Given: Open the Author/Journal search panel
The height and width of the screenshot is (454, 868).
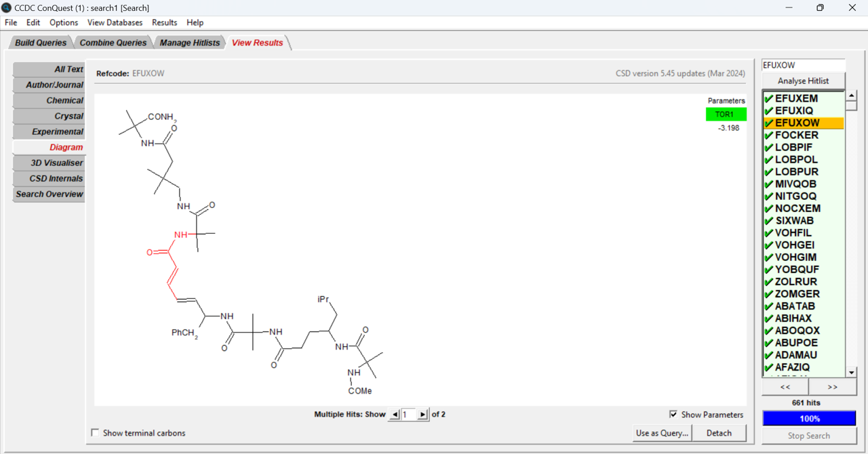Looking at the screenshot, I should [58, 85].
